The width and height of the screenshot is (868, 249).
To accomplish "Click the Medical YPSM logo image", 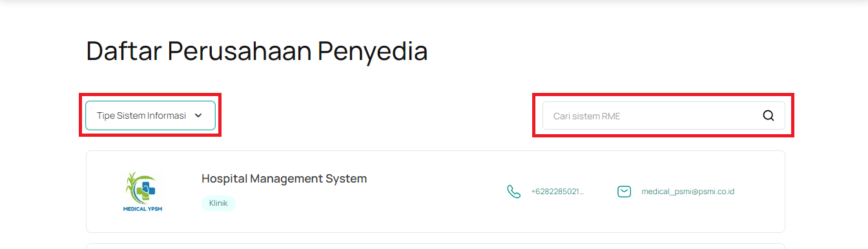I will pos(143,192).
